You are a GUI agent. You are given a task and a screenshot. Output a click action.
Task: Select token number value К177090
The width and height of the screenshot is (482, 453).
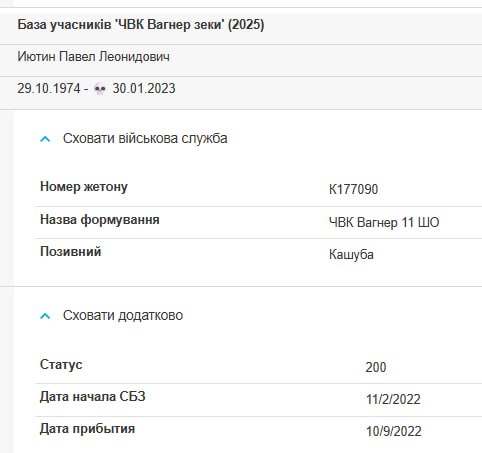click(353, 189)
